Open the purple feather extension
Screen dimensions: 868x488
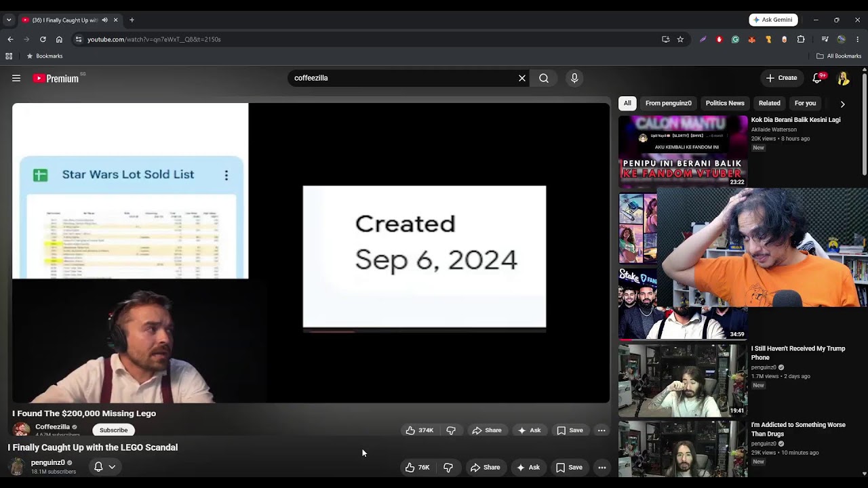pyautogui.click(x=703, y=39)
